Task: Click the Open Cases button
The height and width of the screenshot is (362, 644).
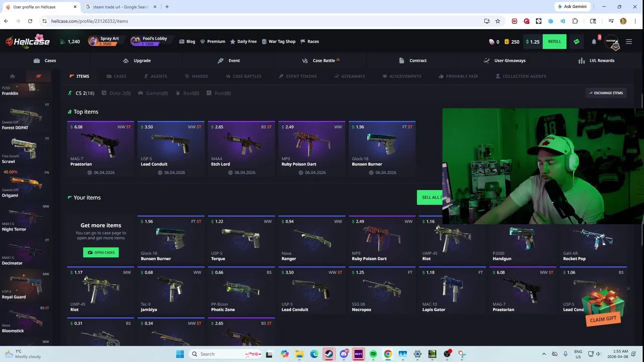Action: coord(101,252)
